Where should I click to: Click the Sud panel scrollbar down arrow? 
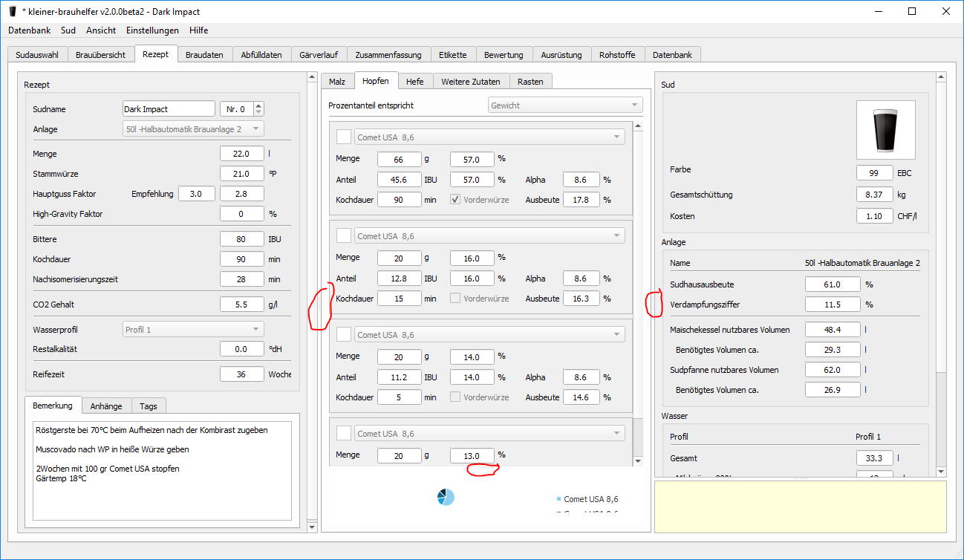tap(942, 471)
